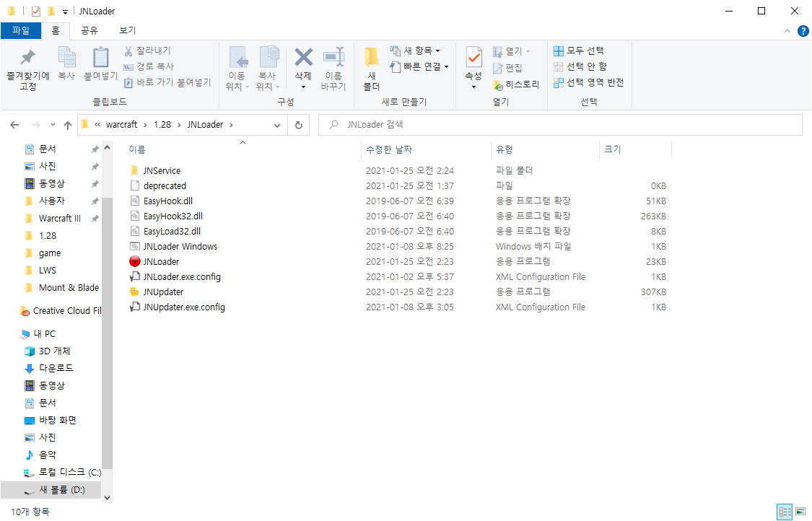Select JNUpdater.exe.config file
This screenshot has height=521, width=812.
(x=184, y=307)
